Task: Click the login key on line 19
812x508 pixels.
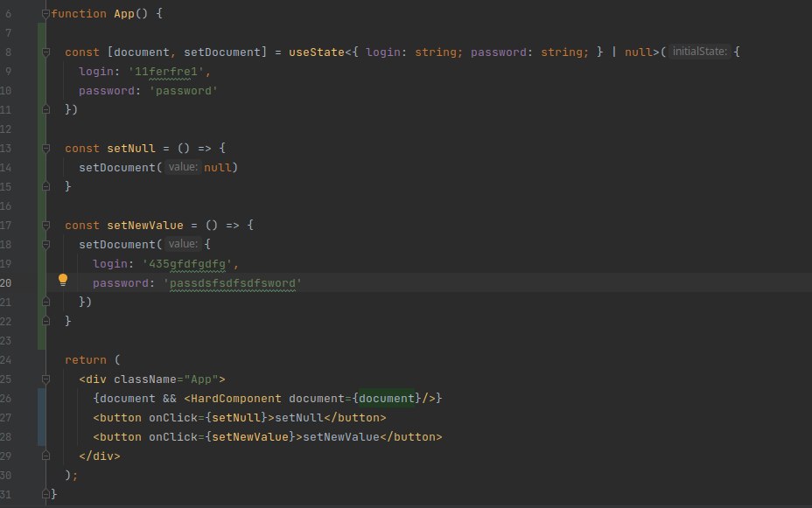Action: [109, 264]
